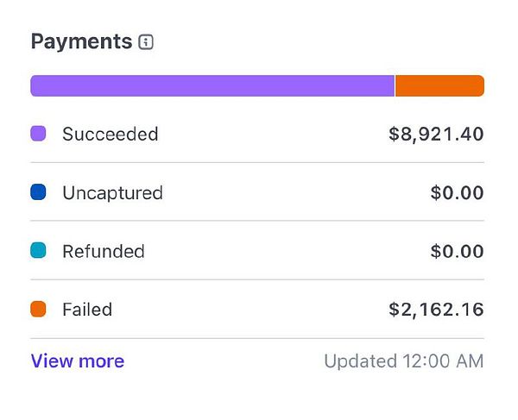
Task: Click the $8,921.40 succeeded amount
Action: coord(436,134)
